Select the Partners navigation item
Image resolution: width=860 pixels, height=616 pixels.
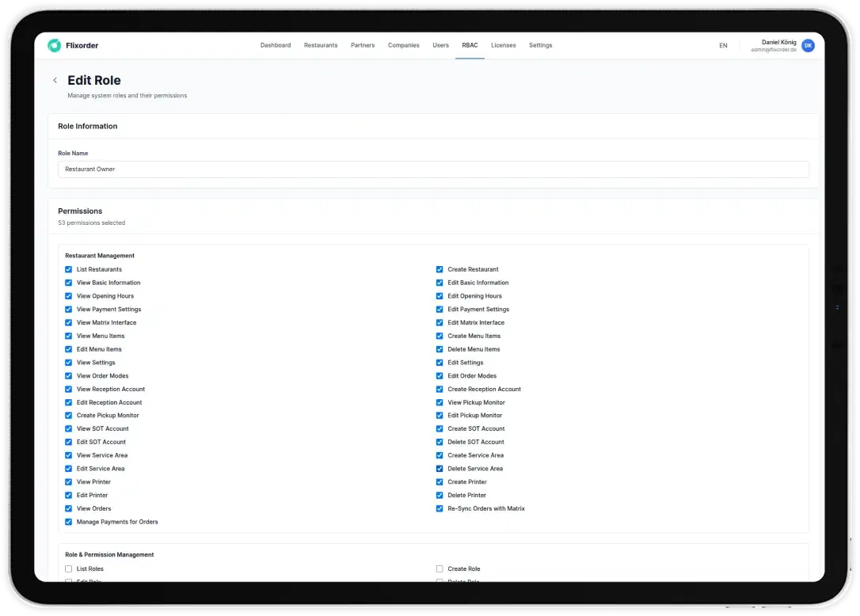pos(363,46)
